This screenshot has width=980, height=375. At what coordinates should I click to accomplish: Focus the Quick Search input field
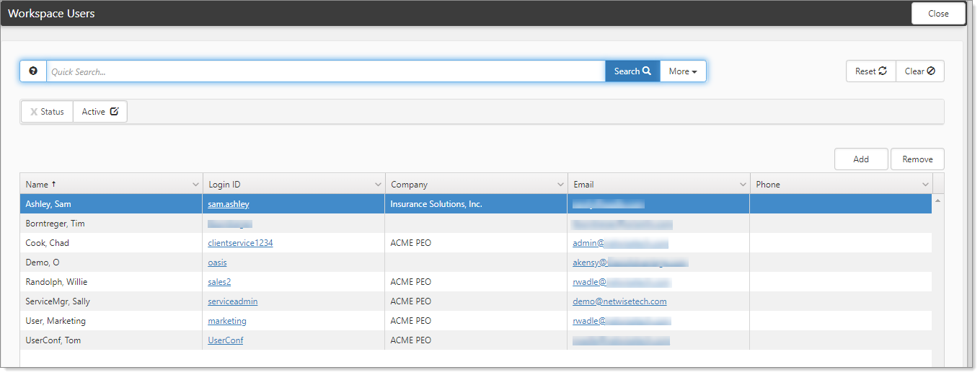(x=326, y=71)
